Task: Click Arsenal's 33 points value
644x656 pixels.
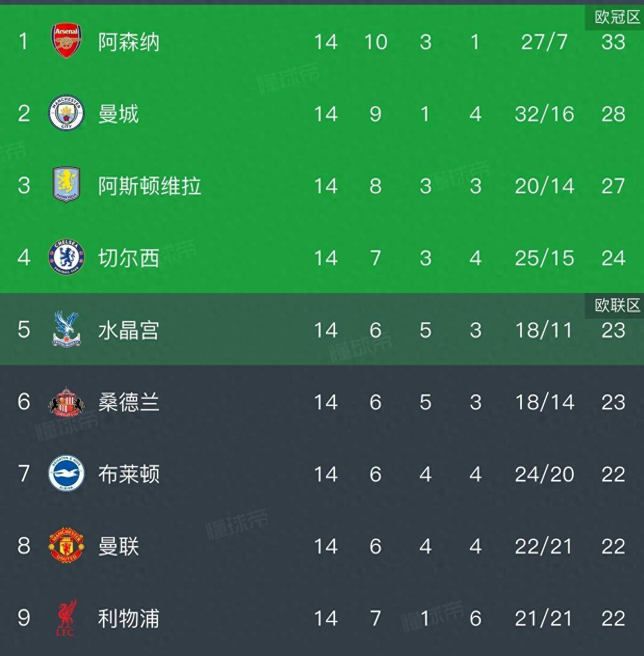Action: pos(613,42)
